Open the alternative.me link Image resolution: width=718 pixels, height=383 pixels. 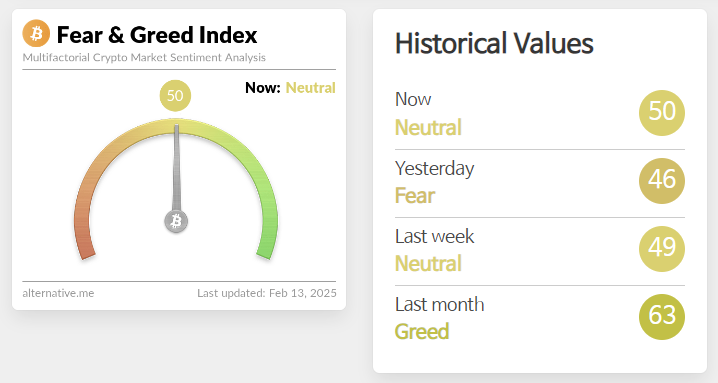pos(58,293)
